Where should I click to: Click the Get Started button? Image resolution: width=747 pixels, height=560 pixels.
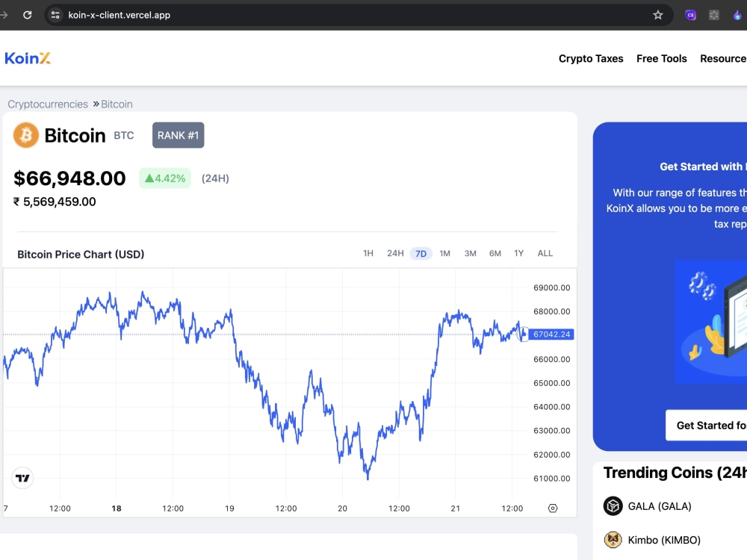(707, 426)
